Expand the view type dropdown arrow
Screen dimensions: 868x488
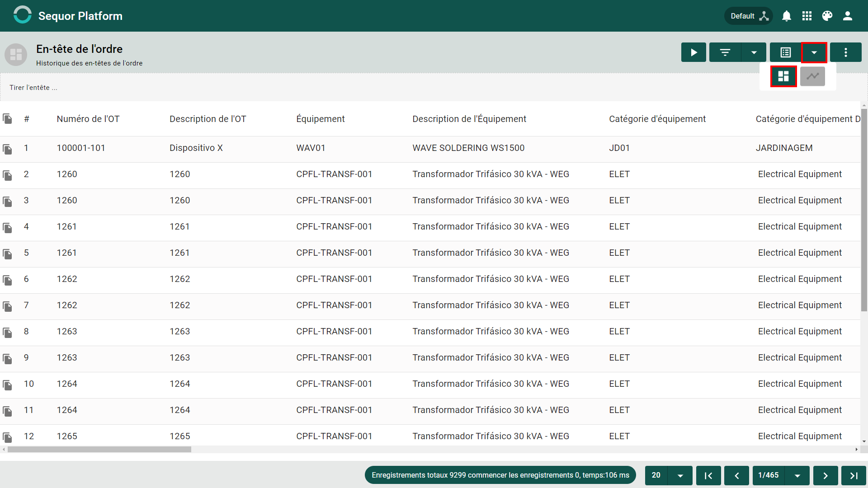pyautogui.click(x=814, y=52)
